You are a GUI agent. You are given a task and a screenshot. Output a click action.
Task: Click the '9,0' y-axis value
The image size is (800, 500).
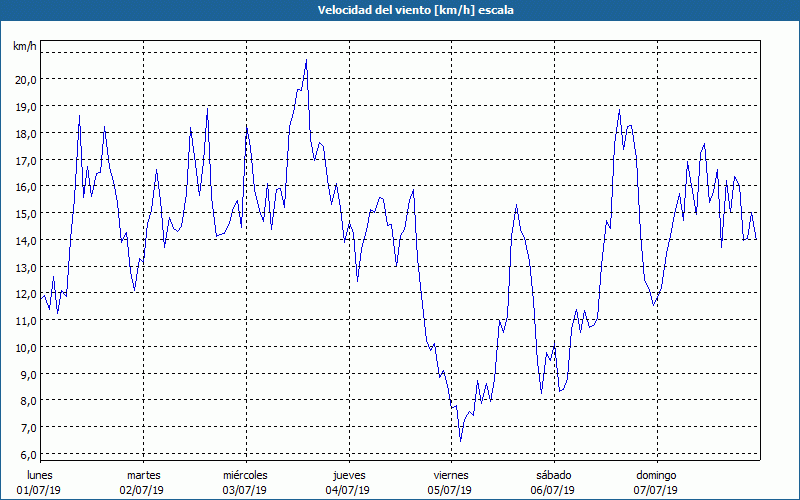tap(29, 374)
